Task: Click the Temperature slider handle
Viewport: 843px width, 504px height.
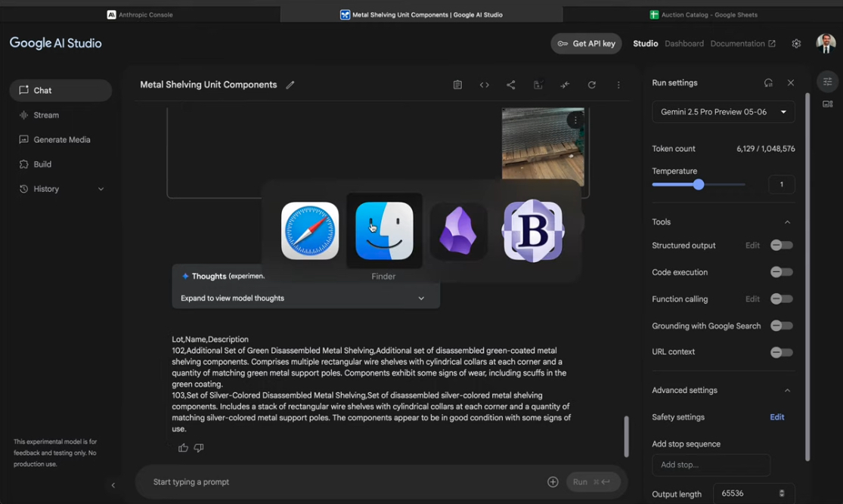Action: point(699,184)
